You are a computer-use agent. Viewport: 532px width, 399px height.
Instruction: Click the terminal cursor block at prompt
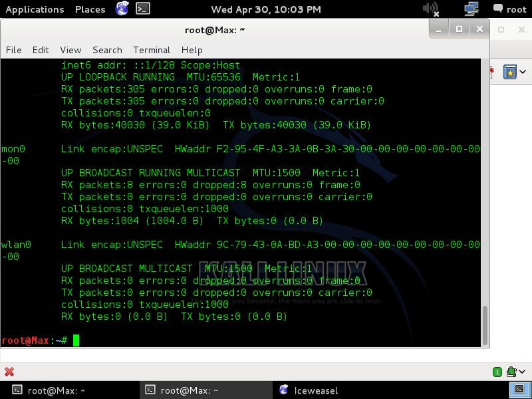[76, 340]
